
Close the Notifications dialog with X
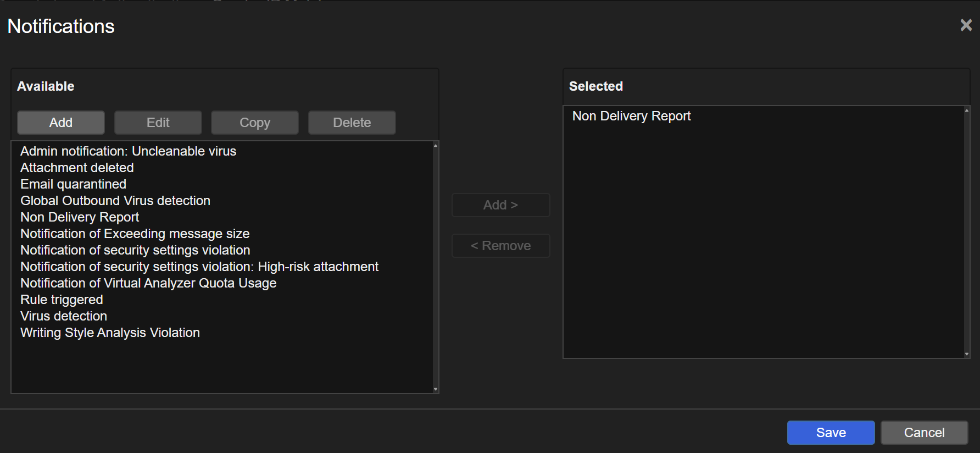pos(966,25)
